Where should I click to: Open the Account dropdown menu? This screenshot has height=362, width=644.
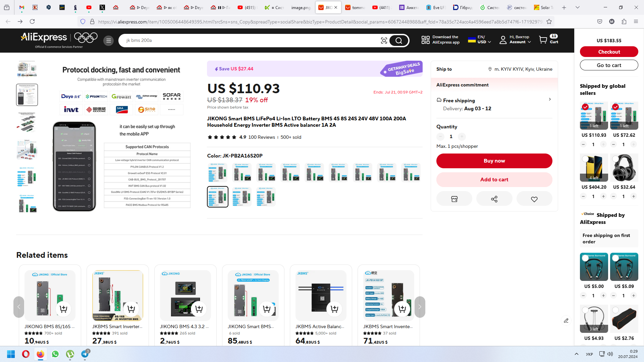515,40
